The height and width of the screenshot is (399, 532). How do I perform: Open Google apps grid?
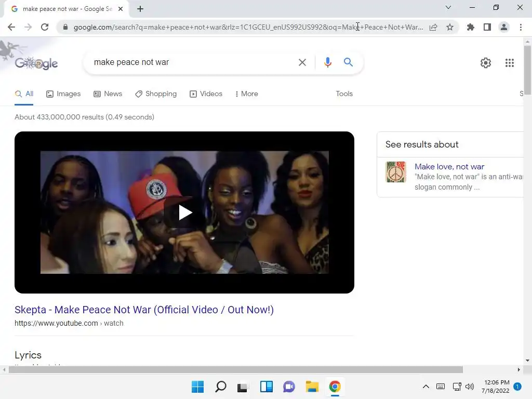[509, 63]
